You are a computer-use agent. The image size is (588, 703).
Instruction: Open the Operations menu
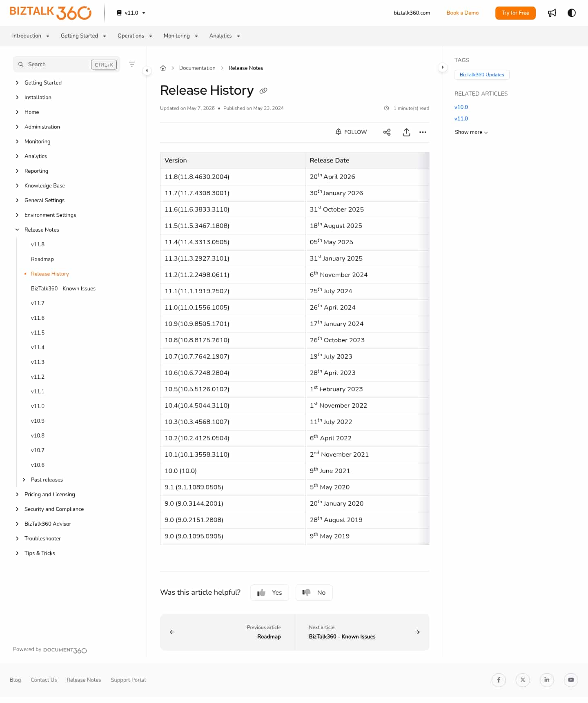(135, 36)
